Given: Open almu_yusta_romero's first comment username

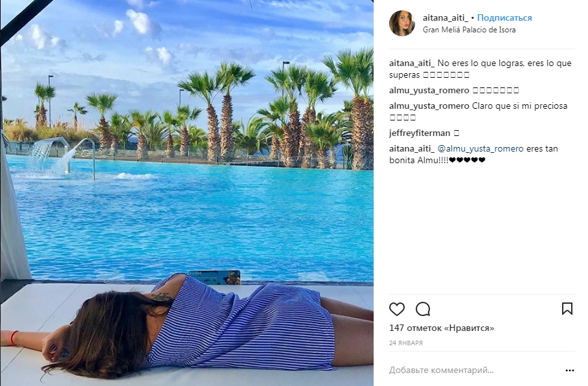Looking at the screenshot, I should click(429, 91).
